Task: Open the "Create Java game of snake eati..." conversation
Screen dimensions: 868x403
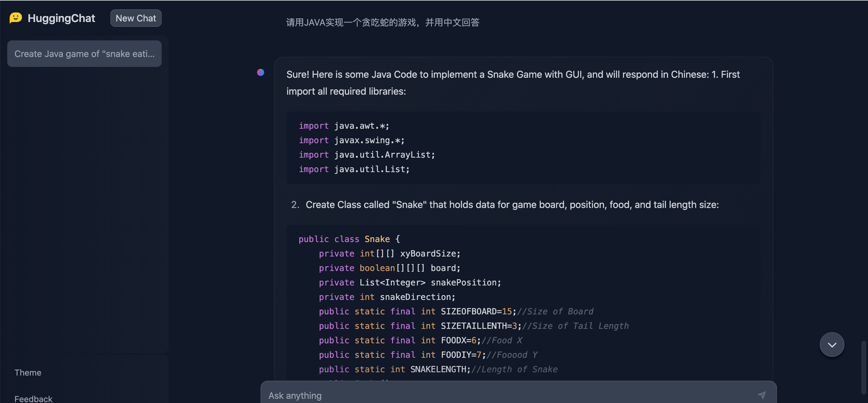Action: coord(84,54)
